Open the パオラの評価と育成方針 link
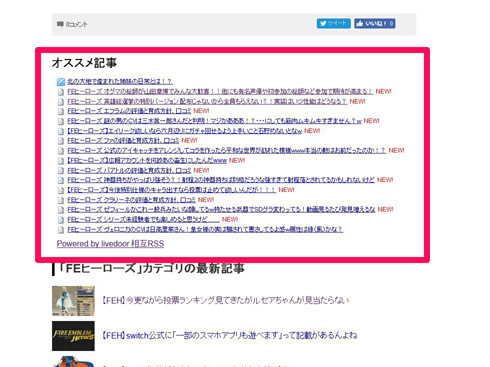This screenshot has height=367, width=490. click(129, 171)
